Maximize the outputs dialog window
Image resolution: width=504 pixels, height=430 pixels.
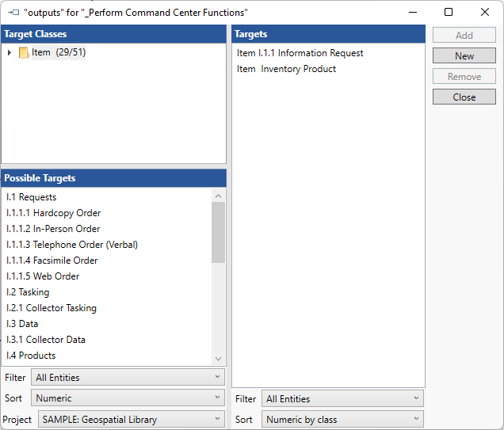pyautogui.click(x=449, y=12)
